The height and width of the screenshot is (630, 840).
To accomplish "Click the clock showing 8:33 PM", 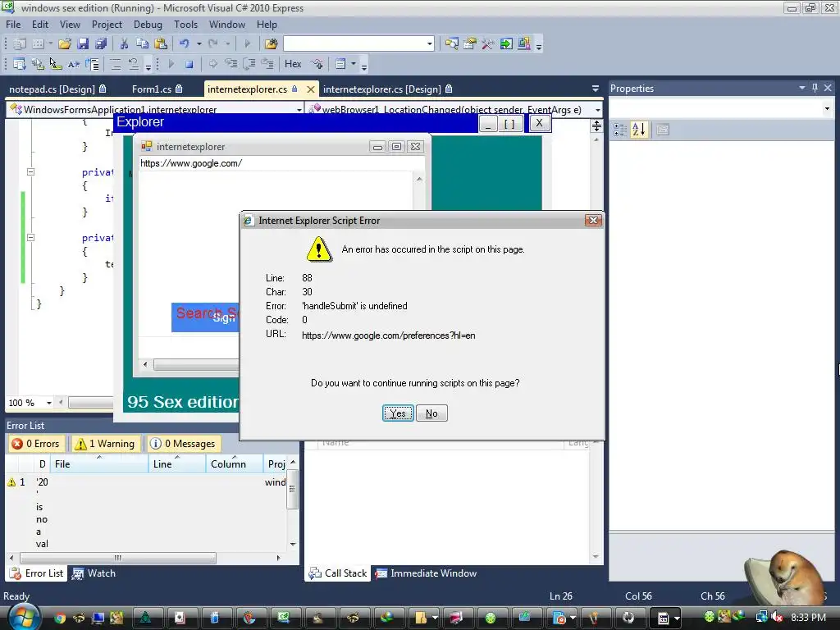I will pyautogui.click(x=808, y=617).
